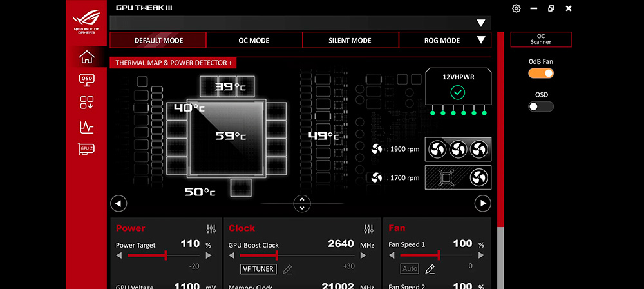The image size is (644, 289).
Task: Click the 49°c temperature reading
Action: click(324, 136)
